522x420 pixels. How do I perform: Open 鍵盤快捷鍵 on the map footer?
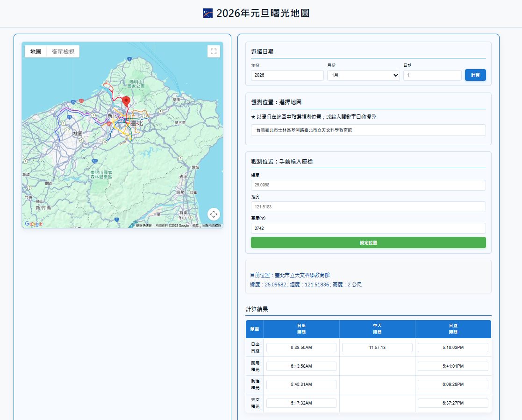click(144, 226)
